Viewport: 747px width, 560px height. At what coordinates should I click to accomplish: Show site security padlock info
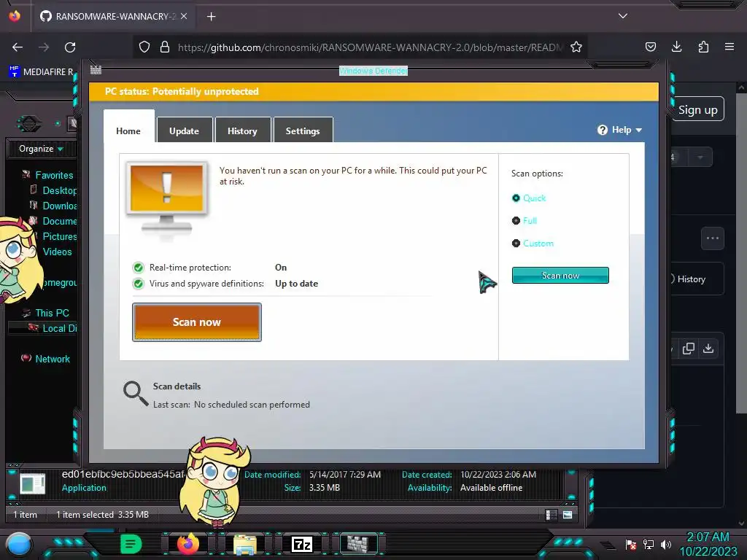pos(165,47)
